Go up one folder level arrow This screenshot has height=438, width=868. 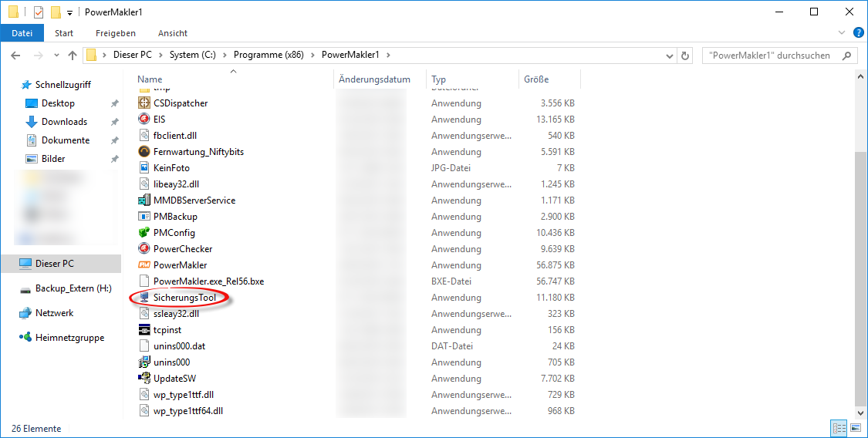click(72, 56)
